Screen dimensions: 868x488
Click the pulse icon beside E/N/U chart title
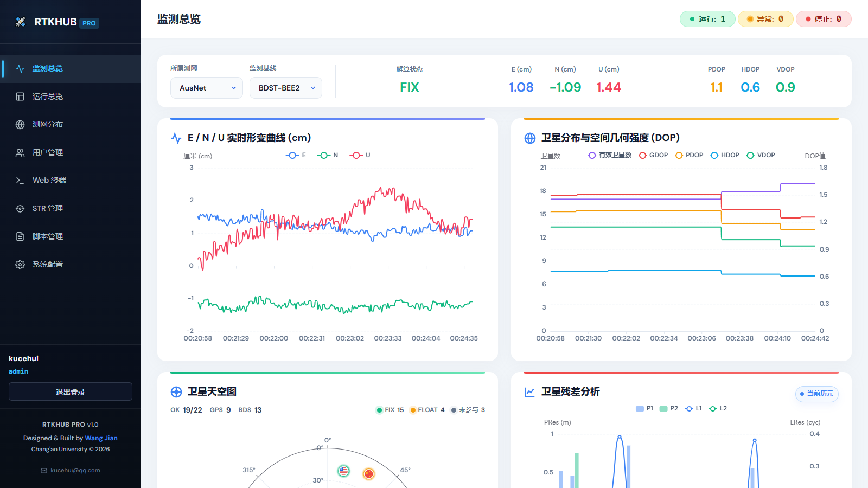click(x=176, y=138)
